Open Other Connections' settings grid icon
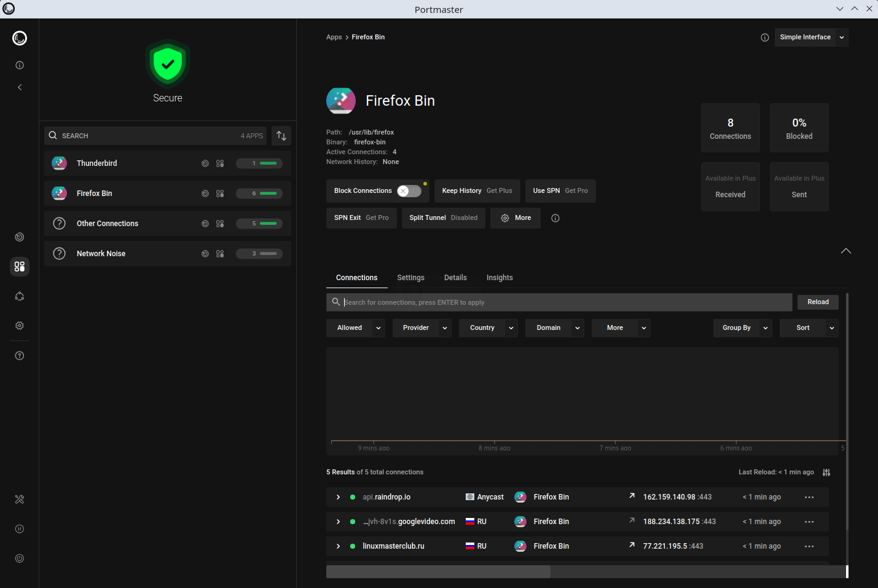 [x=220, y=224]
